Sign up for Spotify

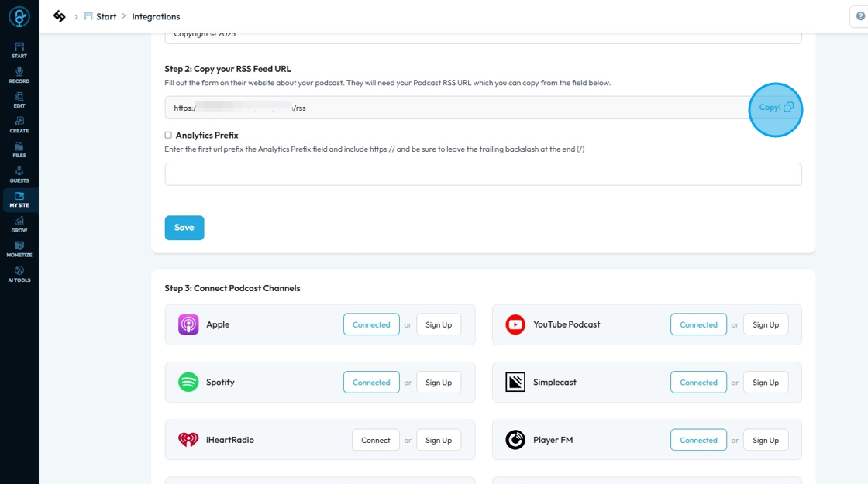point(439,383)
